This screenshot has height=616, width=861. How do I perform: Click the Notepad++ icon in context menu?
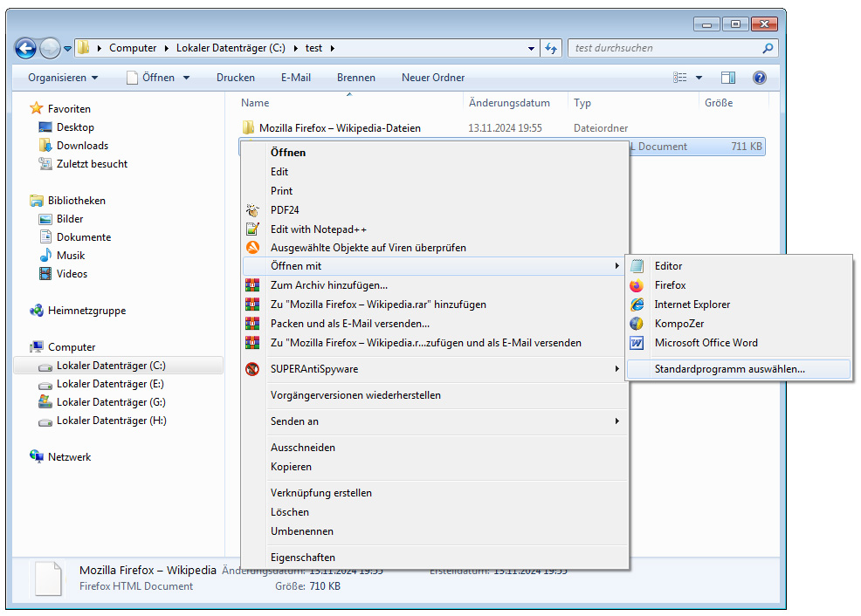coord(253,229)
